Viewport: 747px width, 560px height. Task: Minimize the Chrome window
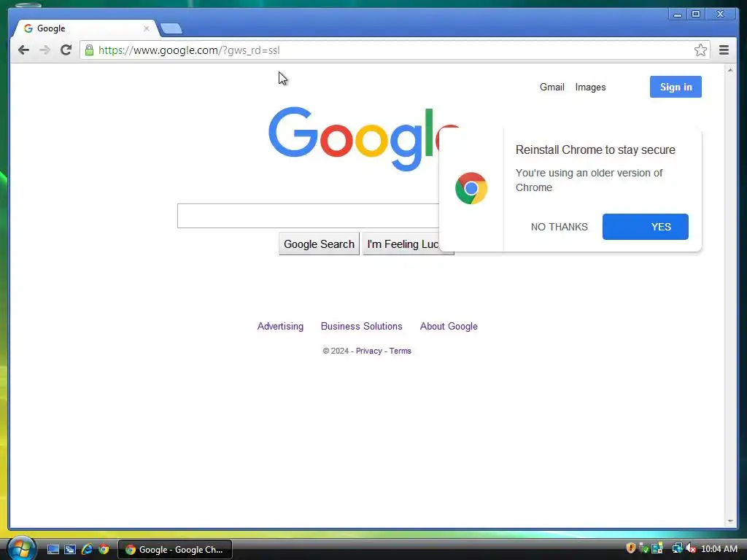pyautogui.click(x=677, y=15)
